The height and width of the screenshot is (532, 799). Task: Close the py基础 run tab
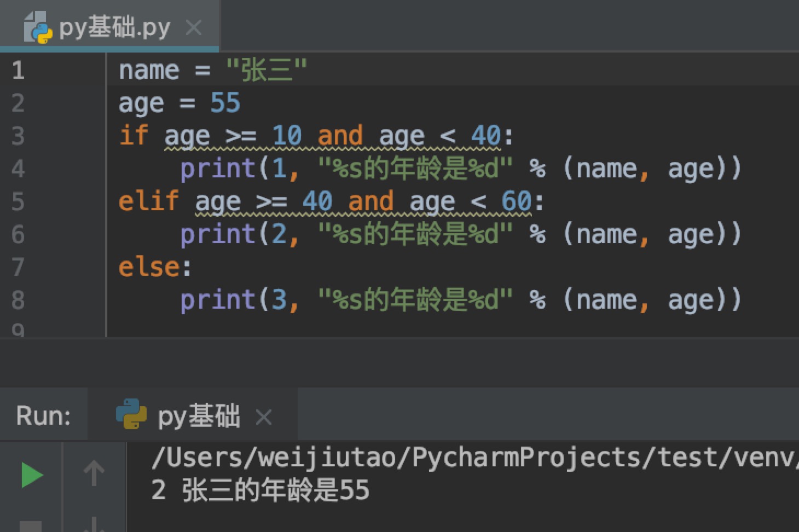pyautogui.click(x=264, y=418)
